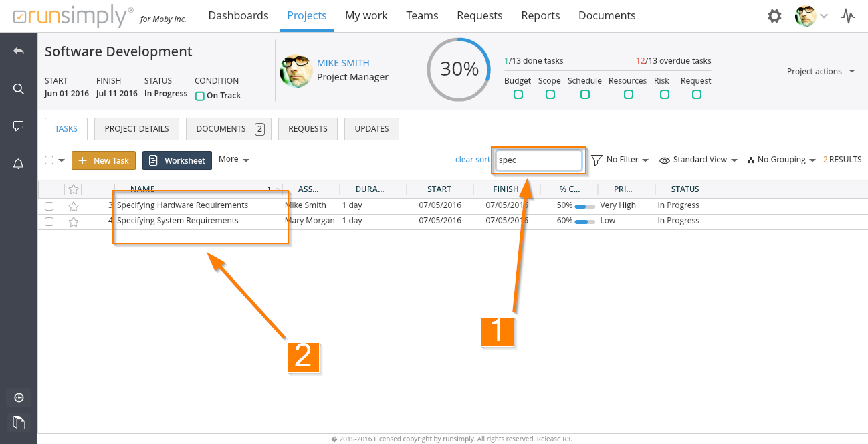868x444 pixels.
Task: Expand the No Filter dropdown
Action: [620, 160]
